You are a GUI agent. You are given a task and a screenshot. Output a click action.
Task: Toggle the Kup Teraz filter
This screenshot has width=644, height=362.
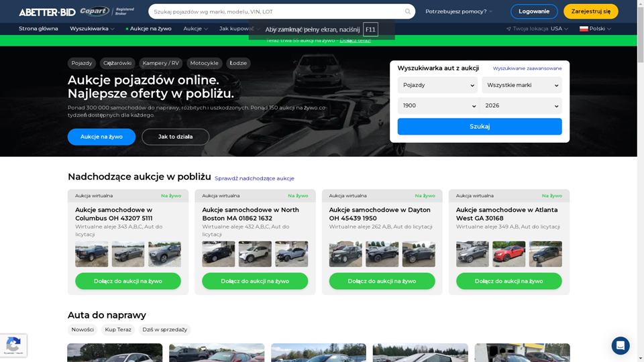(x=118, y=330)
